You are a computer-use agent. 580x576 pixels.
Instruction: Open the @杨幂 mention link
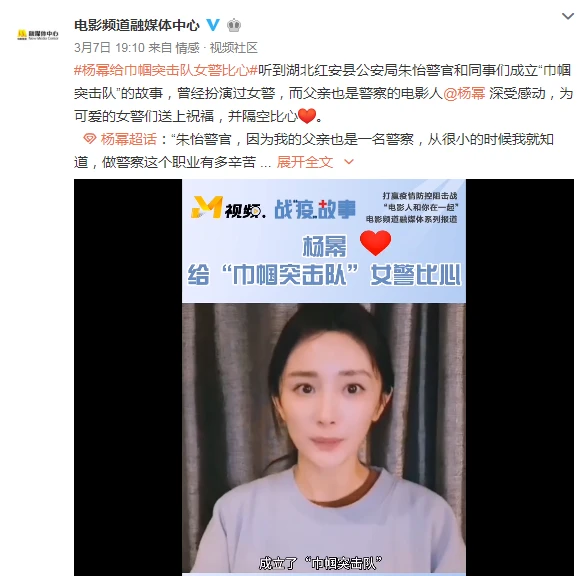click(x=464, y=93)
